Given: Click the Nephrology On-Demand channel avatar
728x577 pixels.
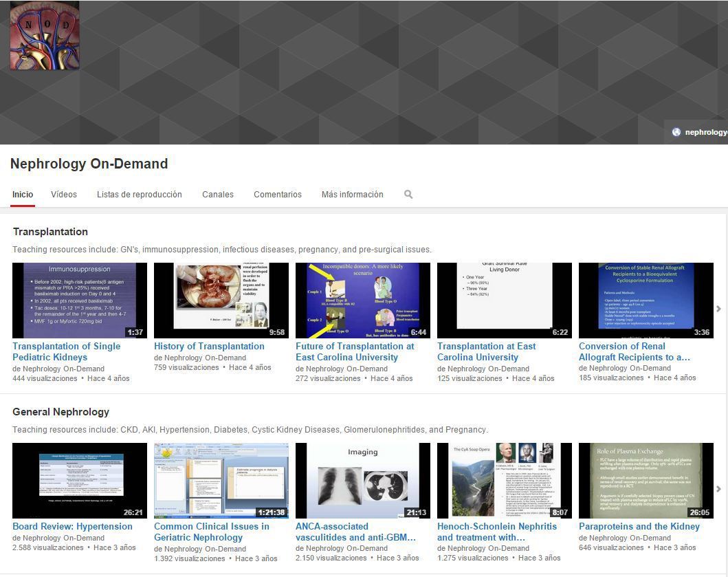Looking at the screenshot, I should (x=45, y=36).
